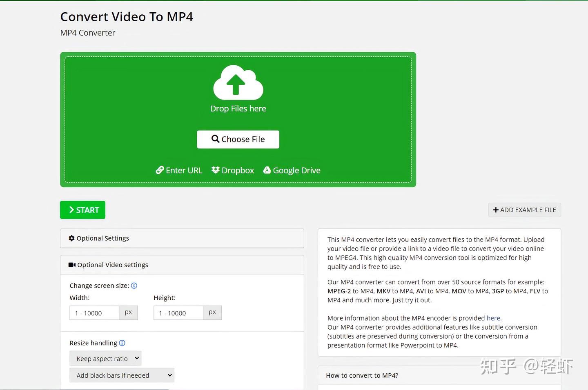Click the info icon beside Resize handling
Screen dimensions: 588x390
(x=122, y=343)
